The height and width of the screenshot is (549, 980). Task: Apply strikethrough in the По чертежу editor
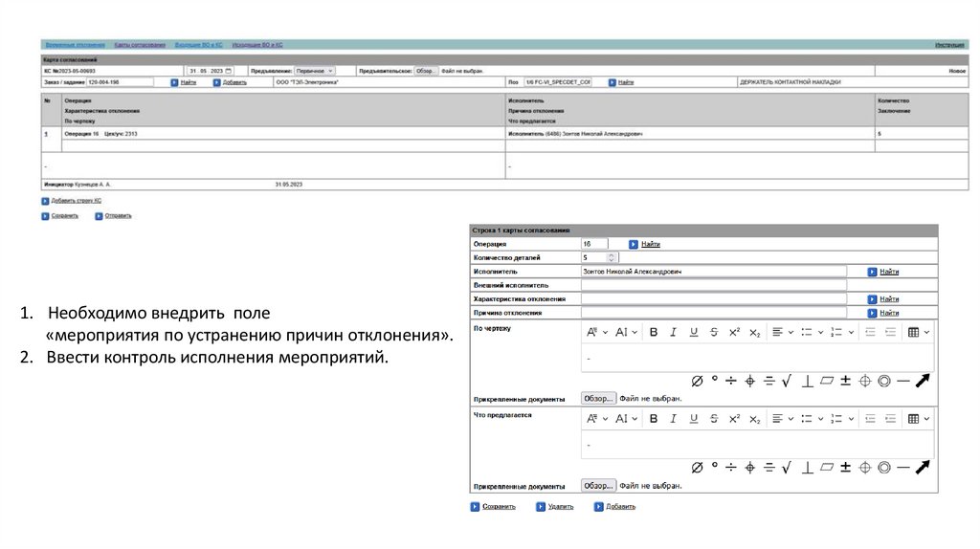coord(714,332)
